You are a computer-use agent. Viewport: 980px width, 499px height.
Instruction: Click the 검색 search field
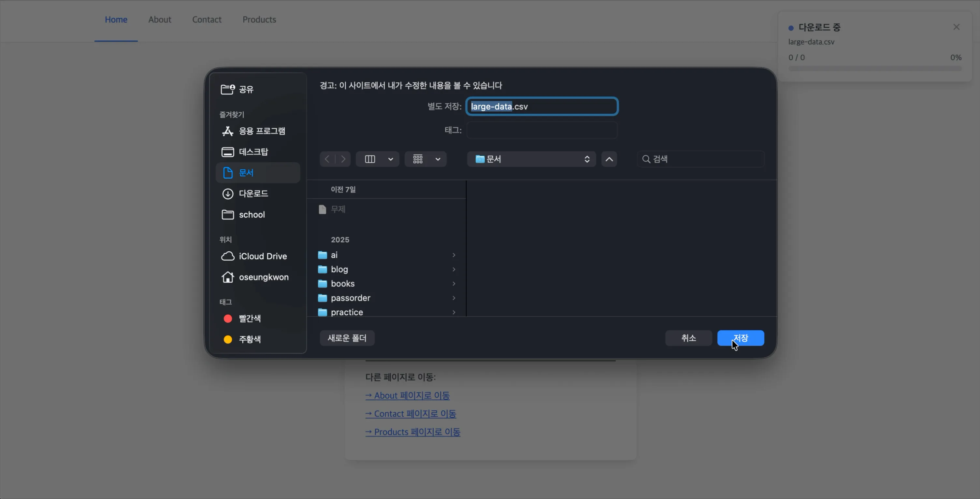[701, 159]
